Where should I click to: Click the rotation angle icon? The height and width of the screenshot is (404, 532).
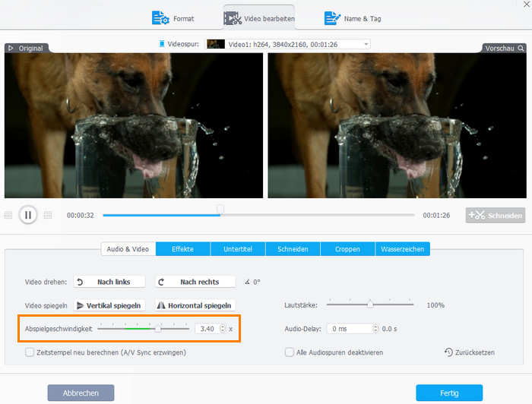[247, 282]
